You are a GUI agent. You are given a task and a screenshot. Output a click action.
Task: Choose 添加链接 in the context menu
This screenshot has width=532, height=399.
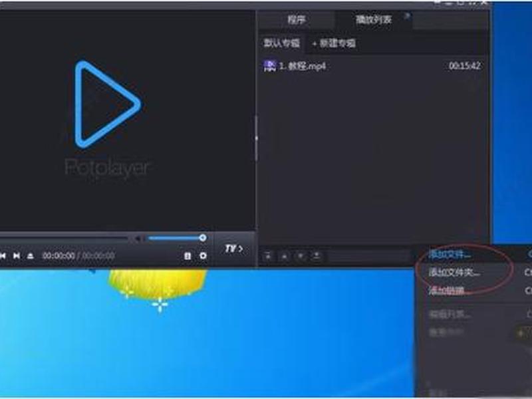(446, 291)
